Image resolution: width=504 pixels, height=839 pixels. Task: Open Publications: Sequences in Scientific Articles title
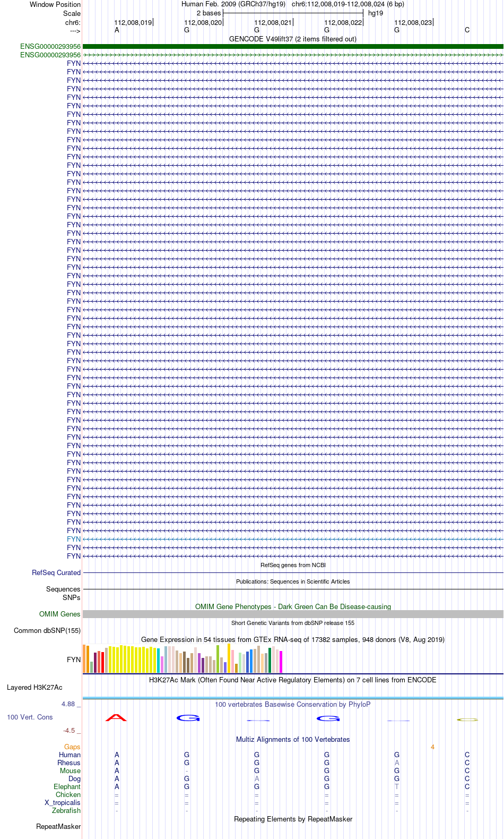coord(293,582)
